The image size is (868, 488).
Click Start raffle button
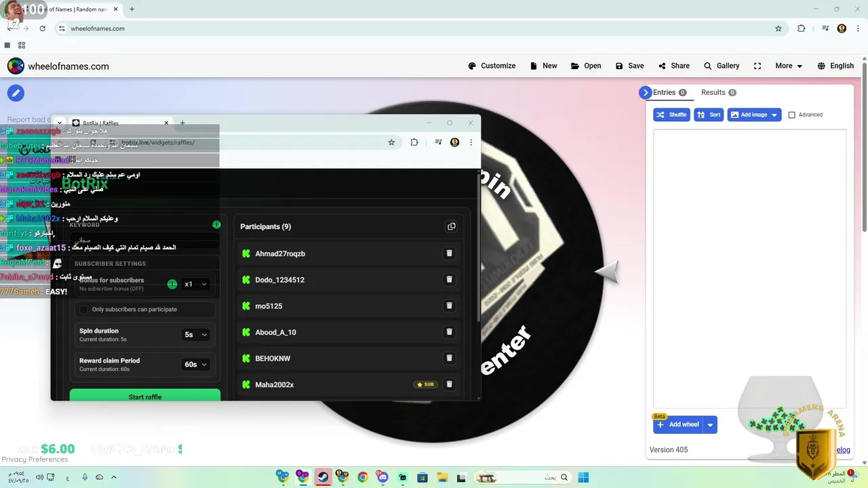(145, 396)
